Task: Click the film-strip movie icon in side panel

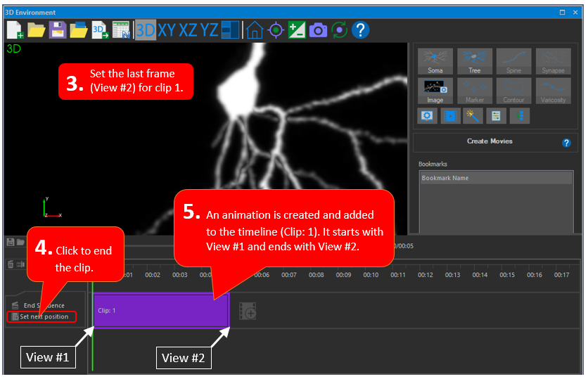Action: pyautogui.click(x=450, y=115)
